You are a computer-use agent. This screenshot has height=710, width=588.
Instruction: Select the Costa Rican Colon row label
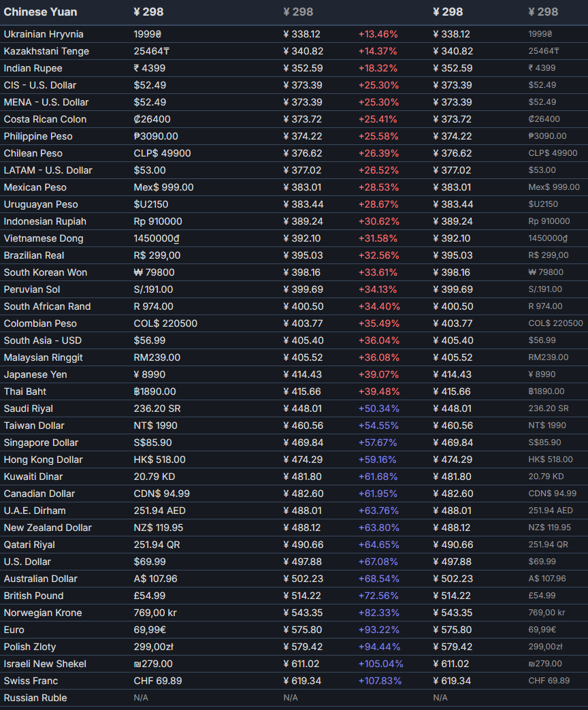point(45,119)
